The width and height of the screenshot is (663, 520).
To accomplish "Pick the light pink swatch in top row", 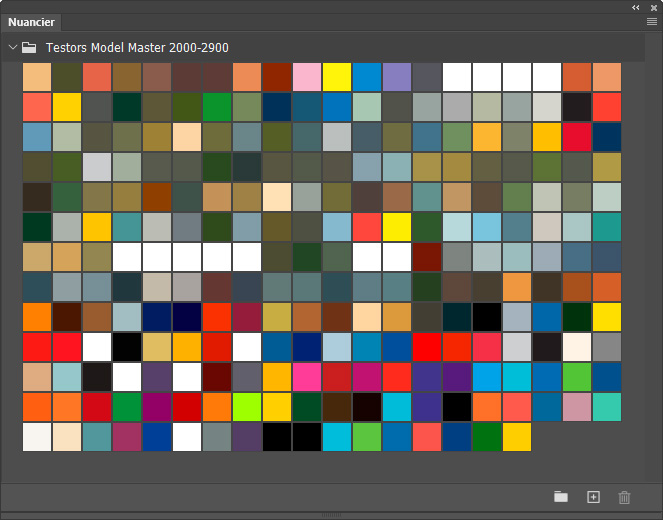I will tap(307, 77).
